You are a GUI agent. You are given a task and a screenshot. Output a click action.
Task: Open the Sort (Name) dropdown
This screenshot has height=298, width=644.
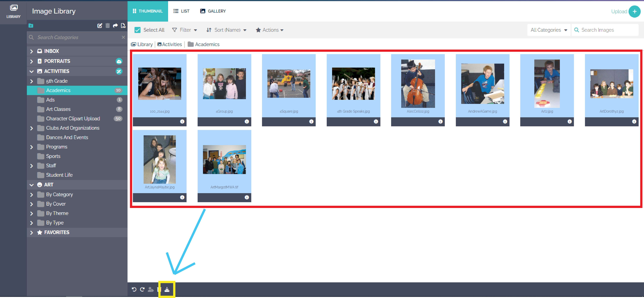tap(226, 30)
